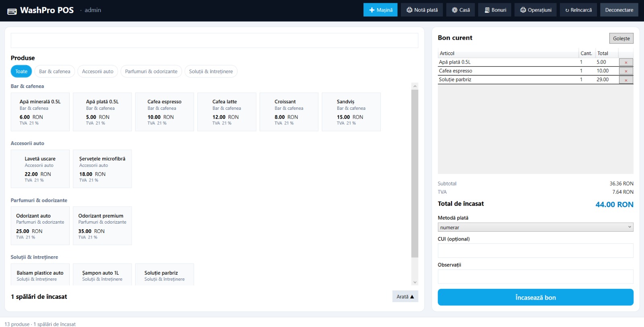Add Odorizant premium product card

102,226
